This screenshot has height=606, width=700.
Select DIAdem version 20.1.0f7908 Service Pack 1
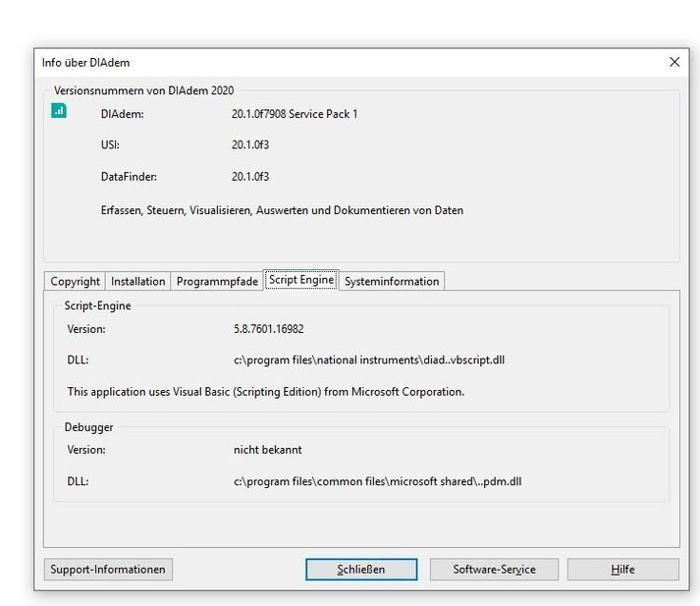coord(295,114)
